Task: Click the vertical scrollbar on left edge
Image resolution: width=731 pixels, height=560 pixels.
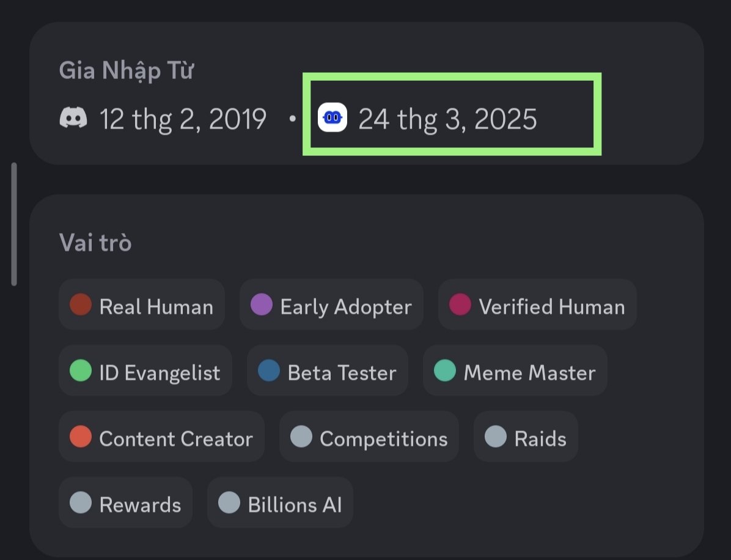Action: coord(14,224)
